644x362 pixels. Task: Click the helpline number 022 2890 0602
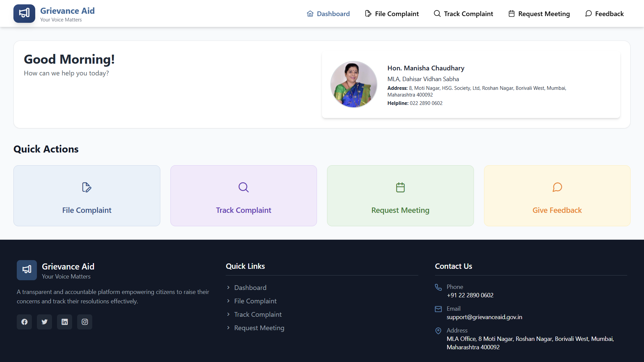click(426, 103)
